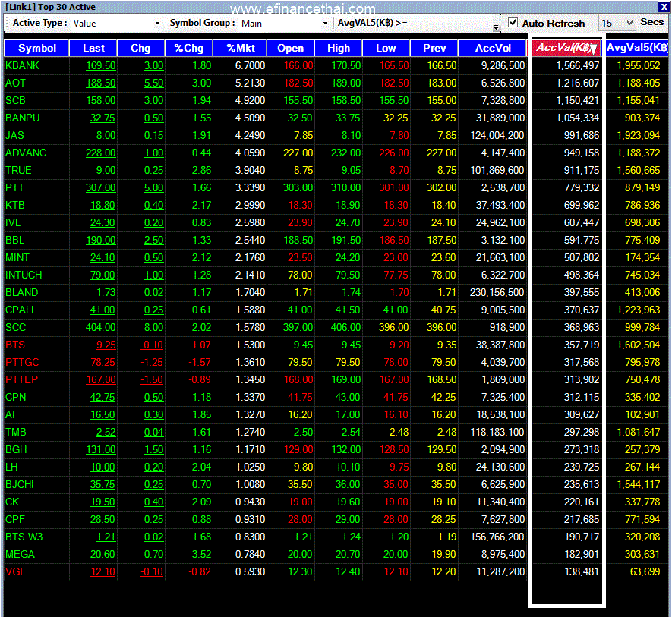Select the KTB symbol
This screenshot has height=617, width=672.
pos(15,205)
